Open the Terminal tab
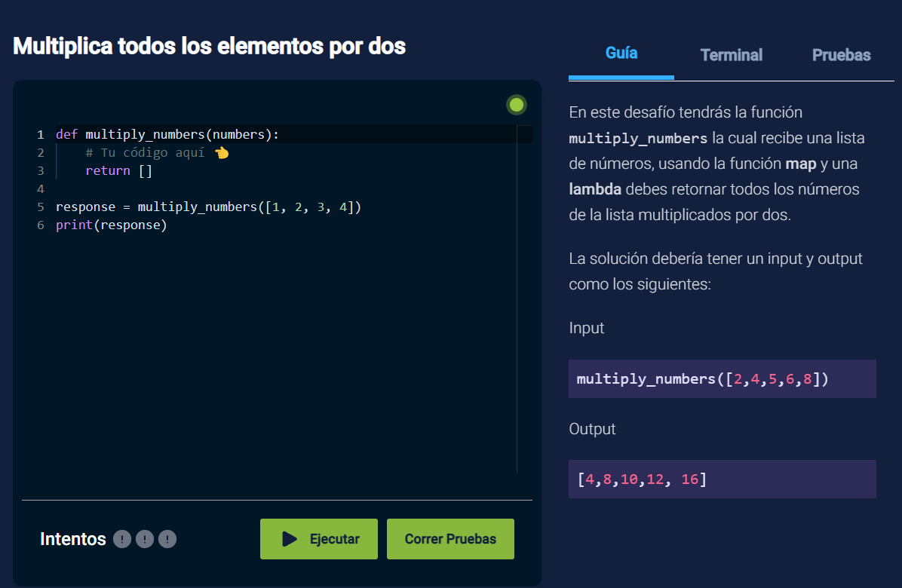The width and height of the screenshot is (902, 588). (731, 55)
